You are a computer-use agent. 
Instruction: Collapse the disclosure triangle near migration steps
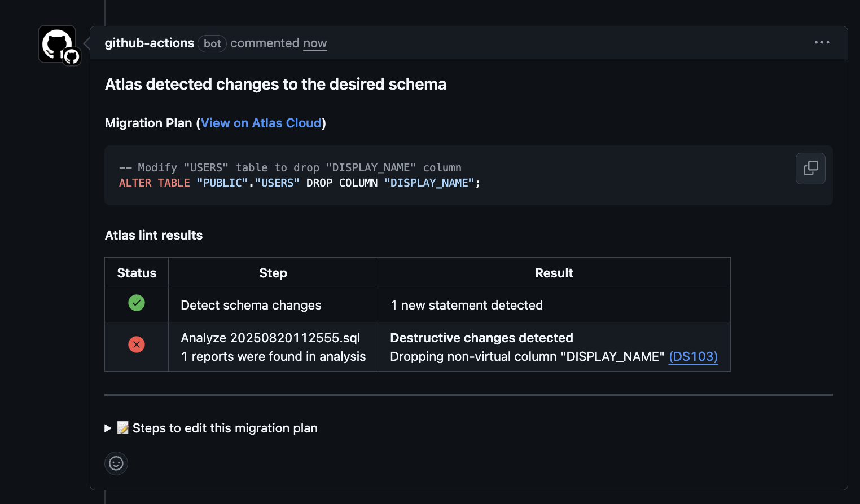(x=108, y=428)
